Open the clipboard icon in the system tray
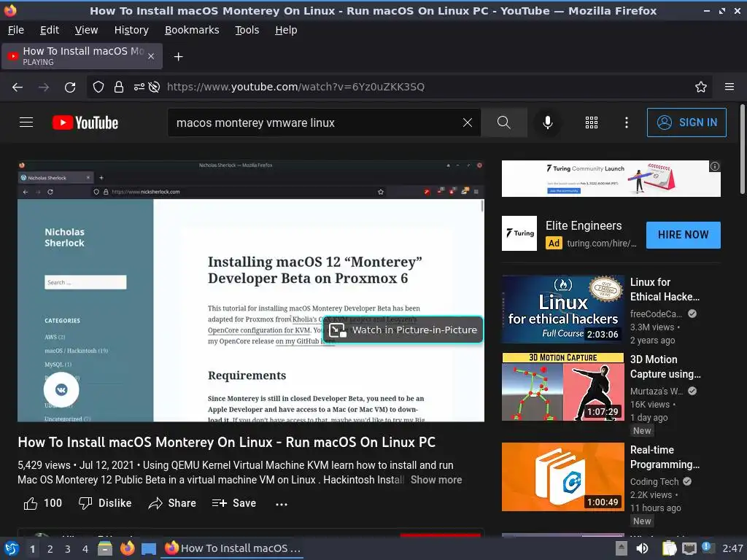Viewport: 747px width, 560px height. [669, 548]
